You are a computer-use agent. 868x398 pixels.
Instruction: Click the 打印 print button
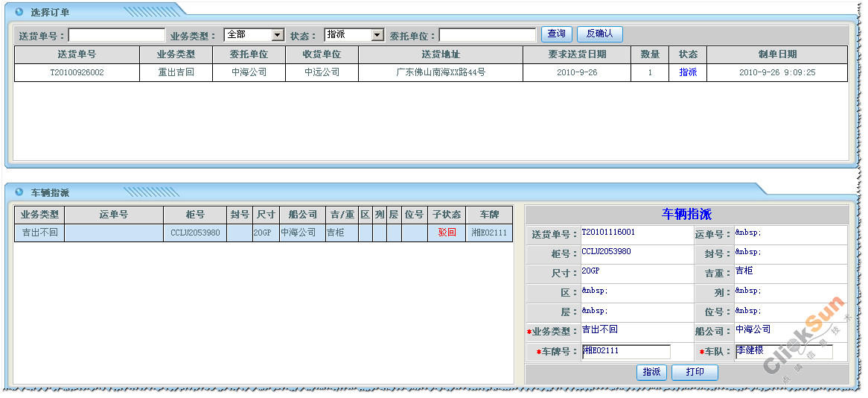695,372
